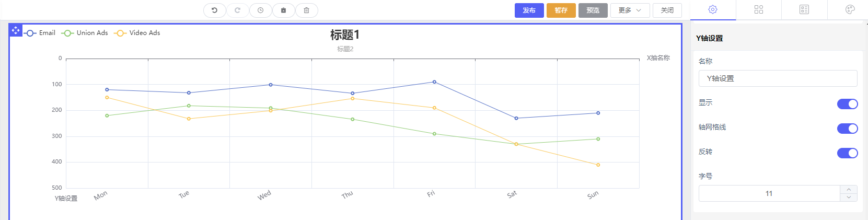Disable the 反转 switch
The width and height of the screenshot is (868, 220).
point(847,153)
